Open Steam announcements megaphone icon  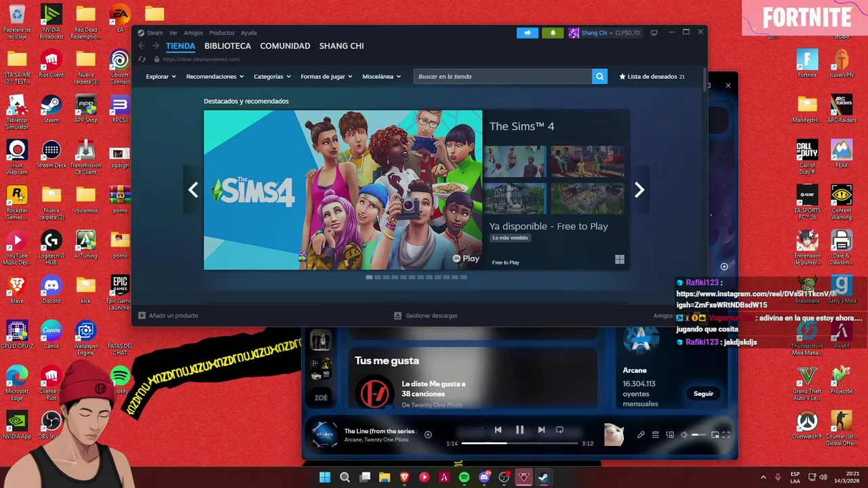527,33
